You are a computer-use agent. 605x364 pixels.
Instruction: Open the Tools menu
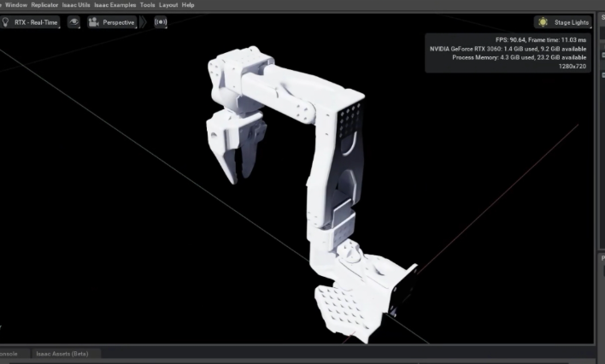[147, 5]
